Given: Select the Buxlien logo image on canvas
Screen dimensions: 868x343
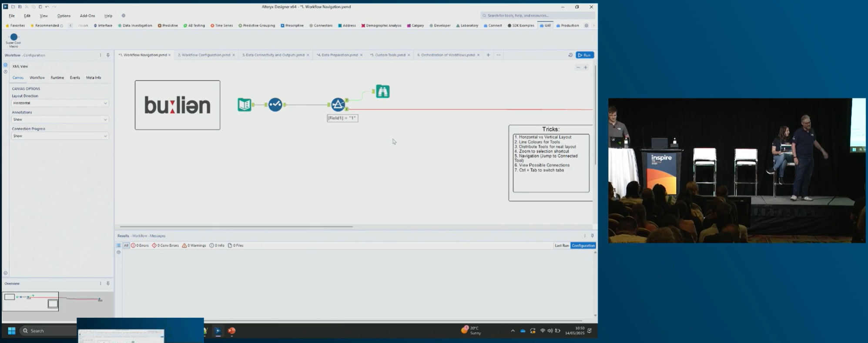Looking at the screenshot, I should (178, 105).
